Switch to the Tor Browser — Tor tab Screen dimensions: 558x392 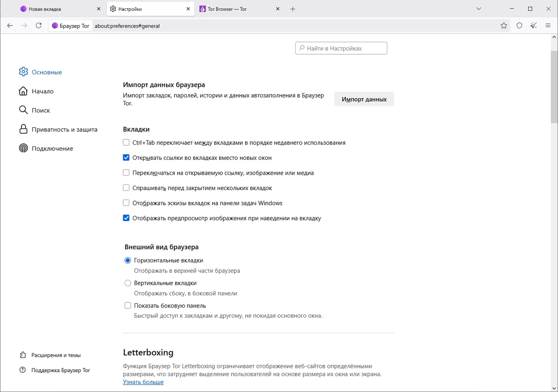point(240,9)
